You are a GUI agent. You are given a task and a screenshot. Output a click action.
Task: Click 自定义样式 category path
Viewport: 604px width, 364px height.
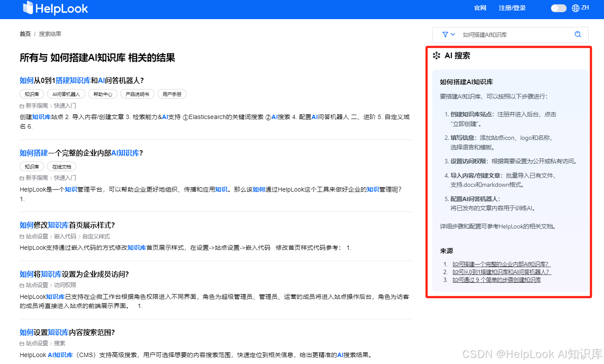[96, 236]
